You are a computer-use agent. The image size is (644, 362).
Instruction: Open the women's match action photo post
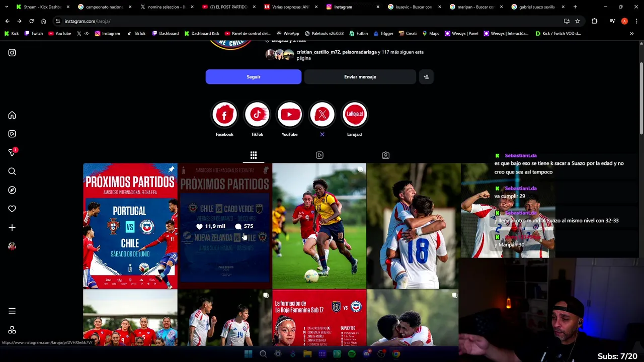click(319, 226)
